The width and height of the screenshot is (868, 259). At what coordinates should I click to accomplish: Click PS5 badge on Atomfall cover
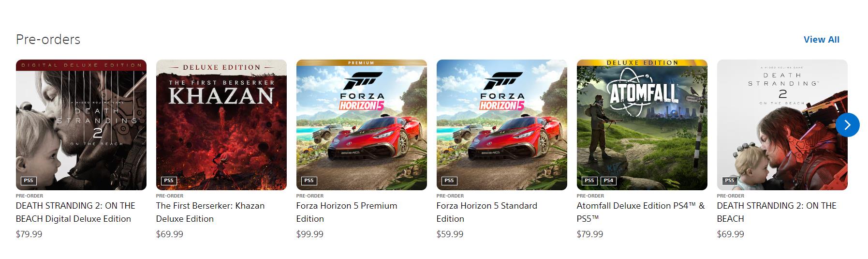point(589,181)
